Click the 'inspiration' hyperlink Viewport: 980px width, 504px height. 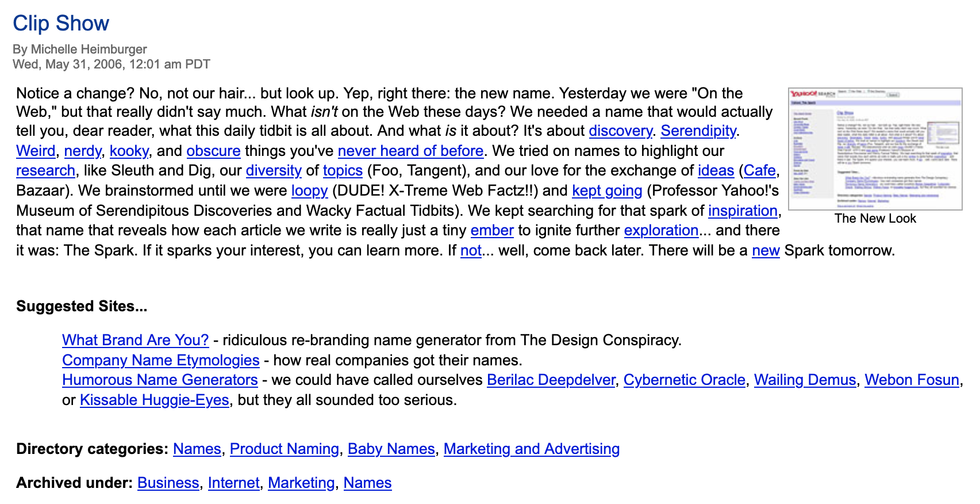click(x=743, y=211)
